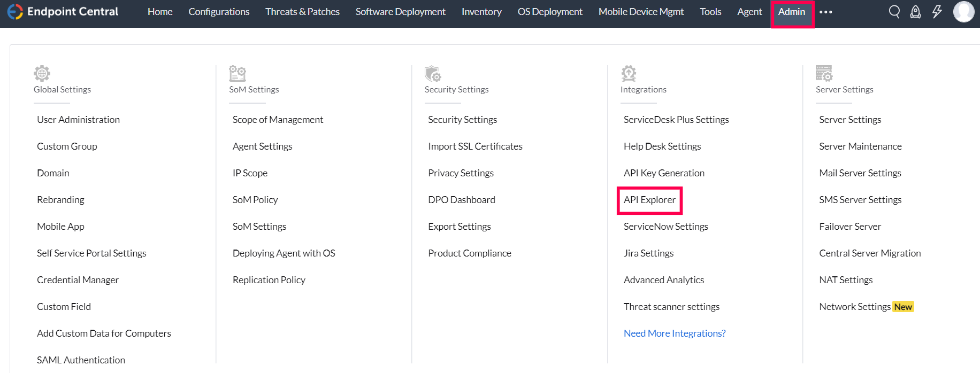Open API Explorer link
Screen dimensions: 980x373
(x=649, y=200)
